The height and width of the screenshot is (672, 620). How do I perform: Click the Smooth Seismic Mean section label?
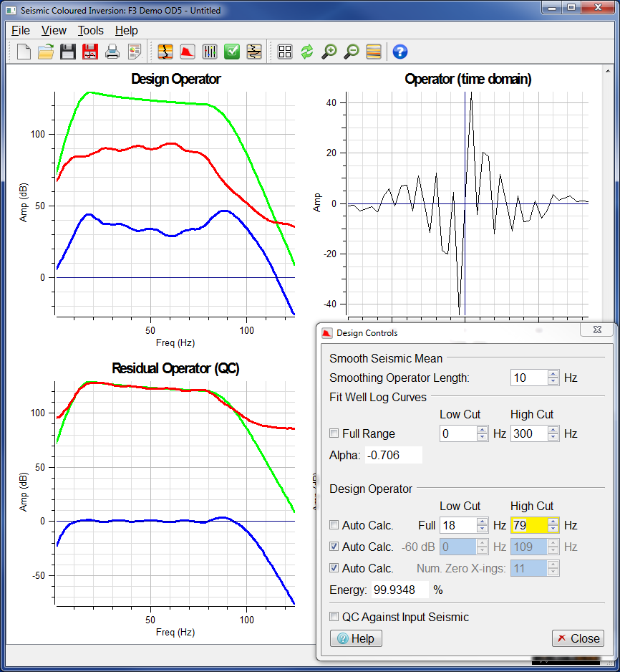pyautogui.click(x=386, y=358)
